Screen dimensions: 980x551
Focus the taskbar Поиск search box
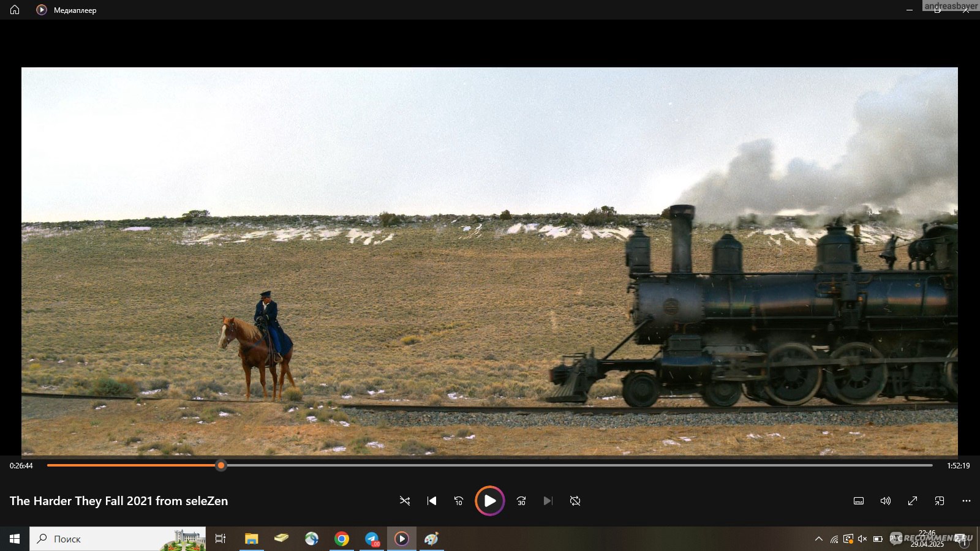pyautogui.click(x=118, y=539)
